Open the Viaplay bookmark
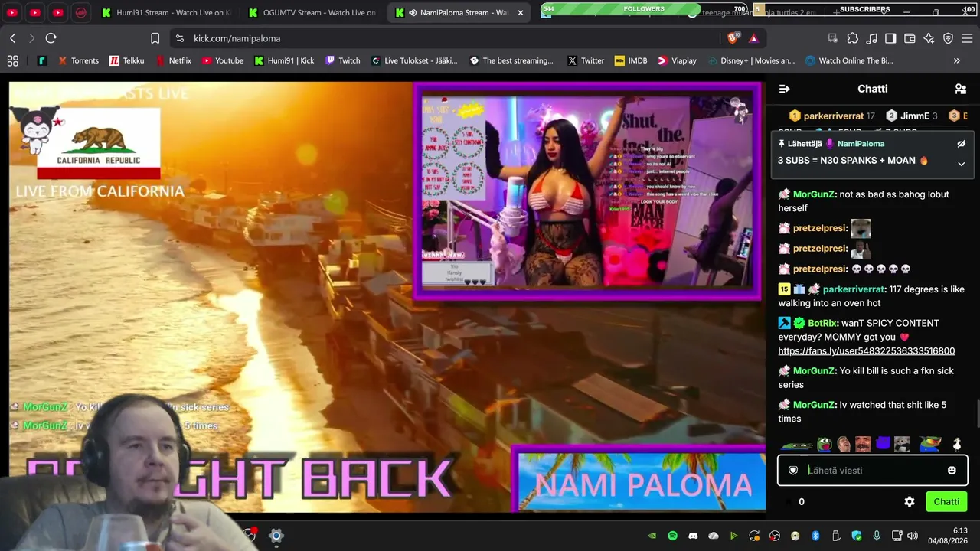 click(677, 60)
